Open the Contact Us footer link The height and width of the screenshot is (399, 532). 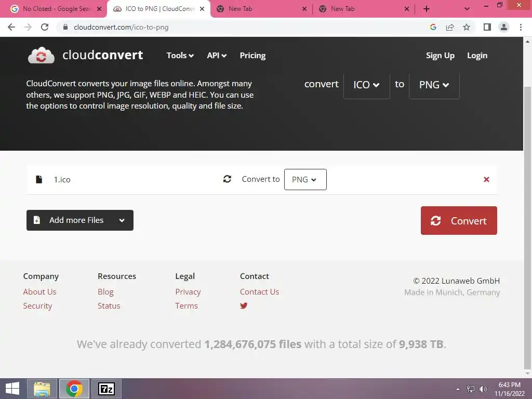(260, 292)
